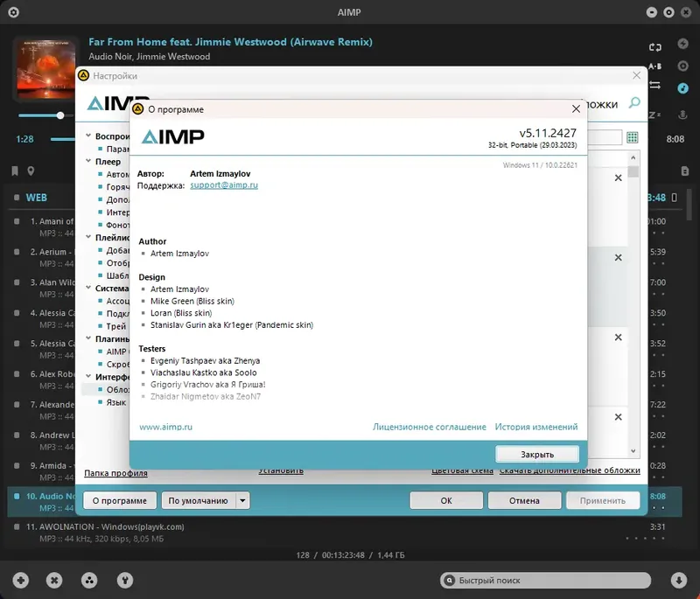
Task: Open the Лицензионное соглашение link
Action: pos(432,427)
